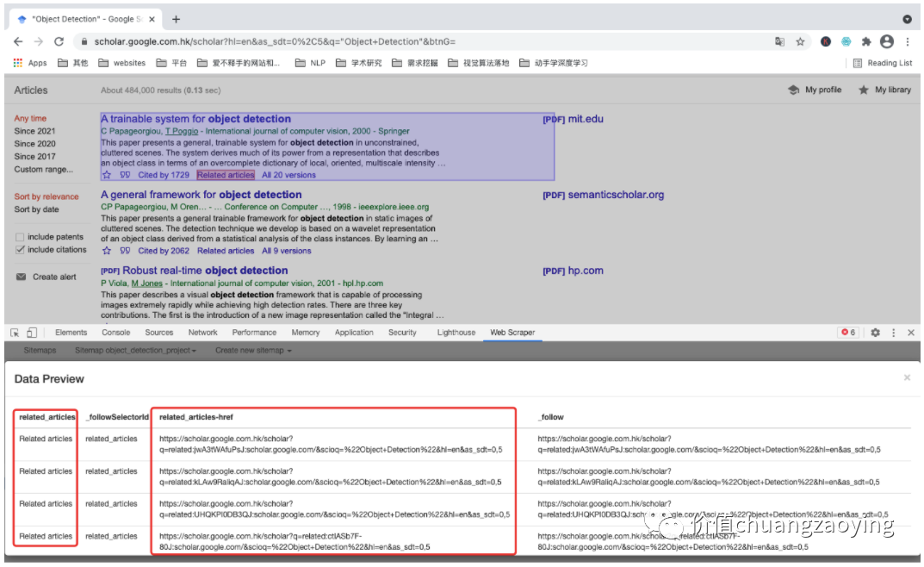Expand the Create new sitemap dropdown
Image resolution: width=924 pixels, height=567 pixels.
253,351
